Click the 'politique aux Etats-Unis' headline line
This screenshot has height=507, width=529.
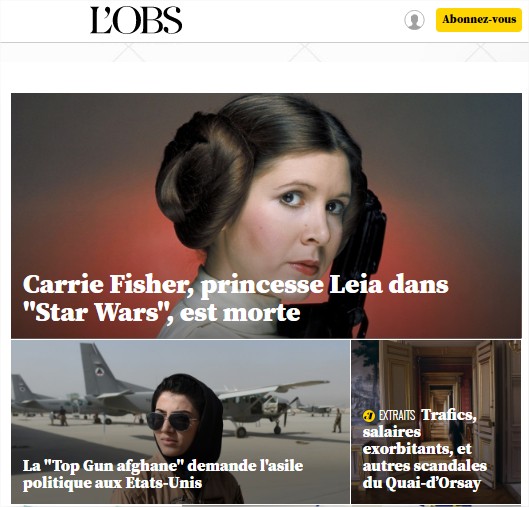pos(112,483)
